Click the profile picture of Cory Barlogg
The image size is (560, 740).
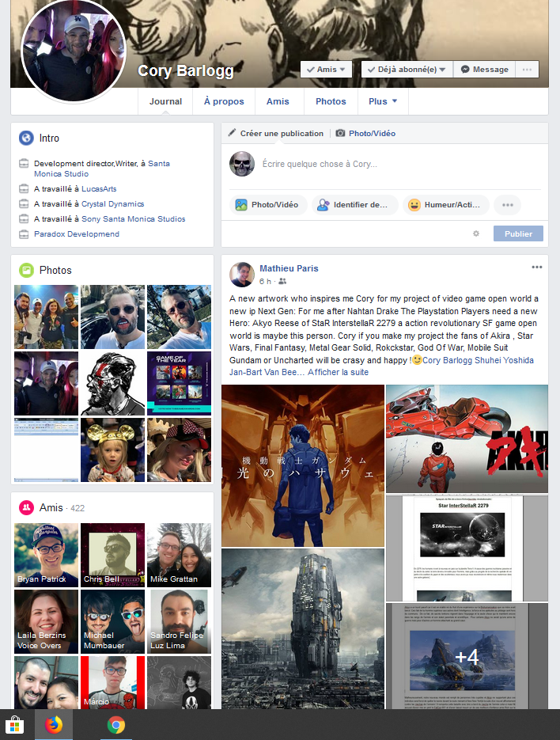74,51
